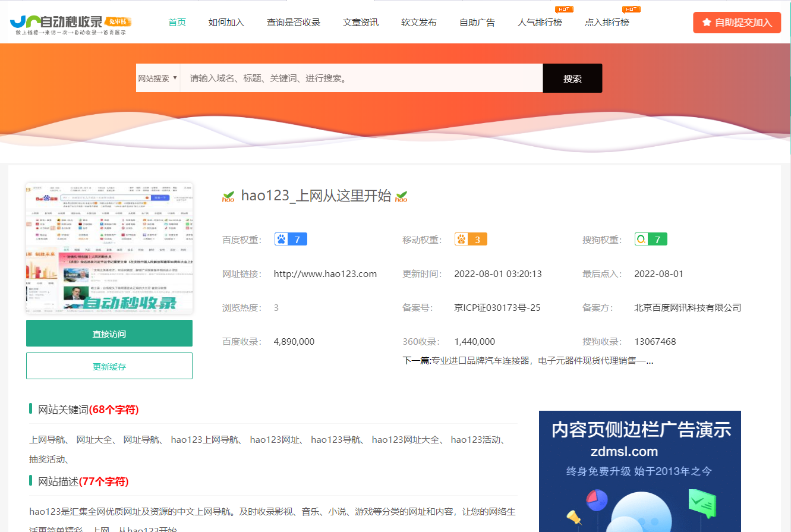Click the hao123导航 keyword
The image size is (791, 532).
[x=336, y=440]
